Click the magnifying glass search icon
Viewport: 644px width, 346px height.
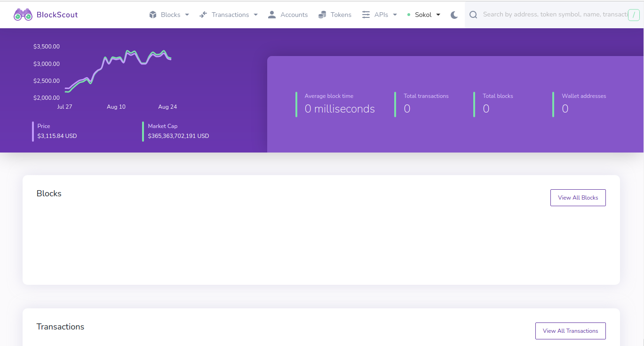pyautogui.click(x=473, y=15)
